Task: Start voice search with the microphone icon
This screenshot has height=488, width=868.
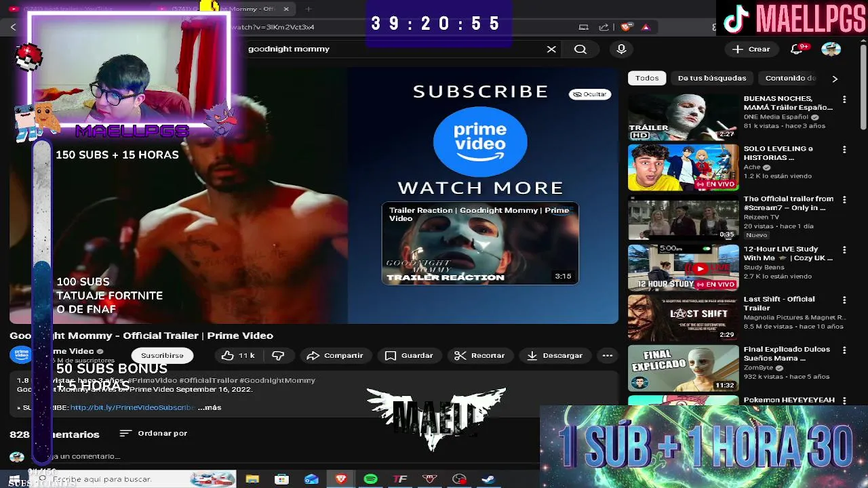Action: pyautogui.click(x=621, y=49)
